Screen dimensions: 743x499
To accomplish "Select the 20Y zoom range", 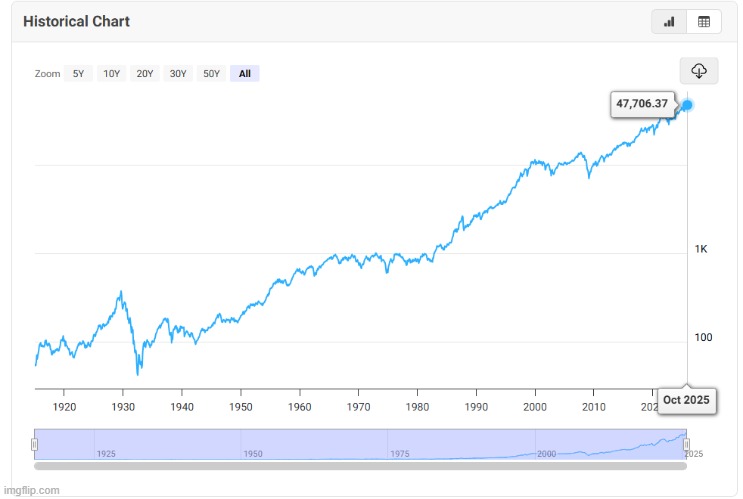I will [145, 73].
